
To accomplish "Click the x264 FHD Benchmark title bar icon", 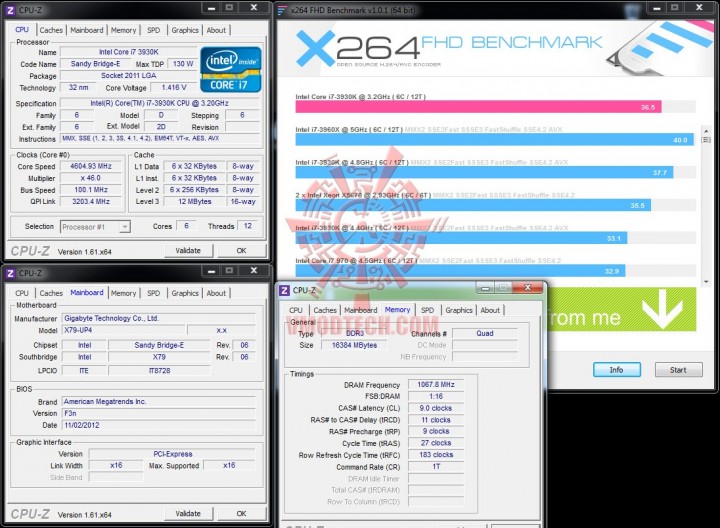I will click(282, 10).
